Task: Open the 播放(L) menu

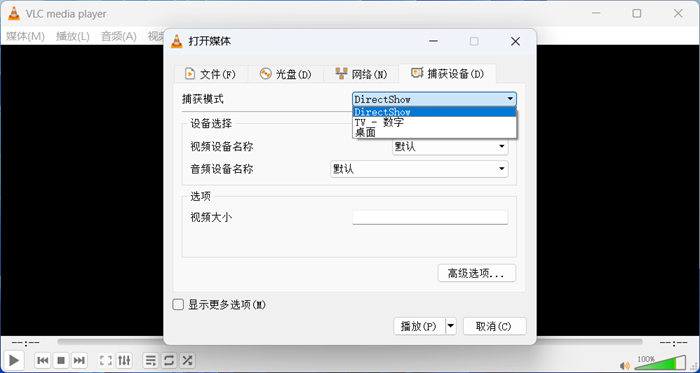Action: pos(73,37)
